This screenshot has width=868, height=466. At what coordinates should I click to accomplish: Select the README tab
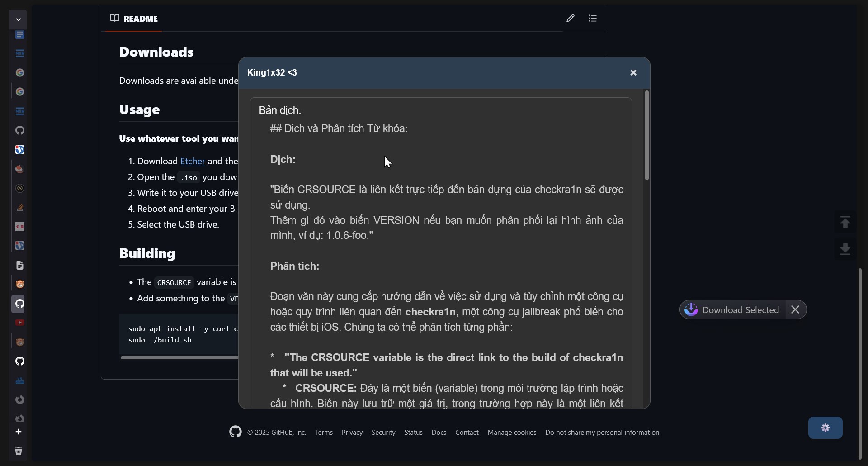coord(134,19)
